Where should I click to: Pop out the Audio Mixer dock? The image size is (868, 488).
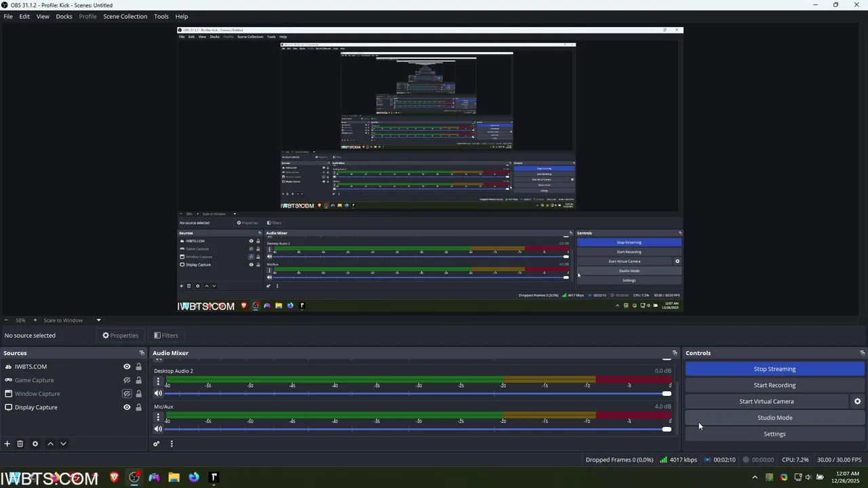[x=675, y=353]
